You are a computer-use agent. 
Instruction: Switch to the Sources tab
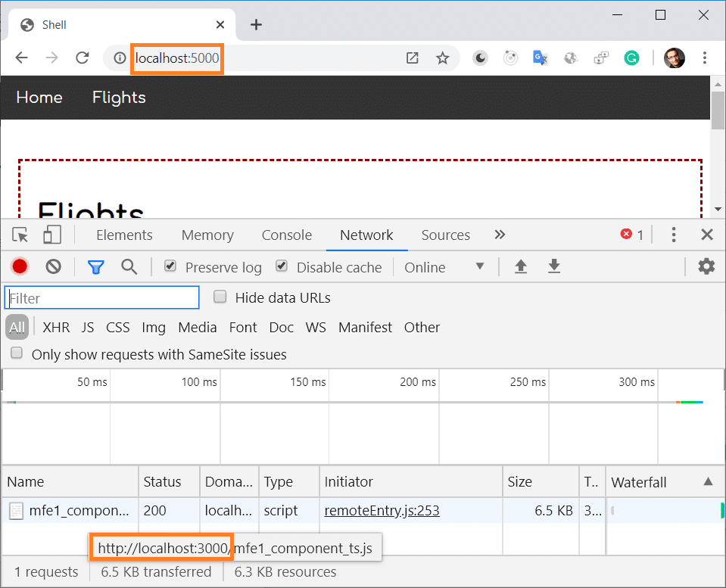tap(445, 235)
